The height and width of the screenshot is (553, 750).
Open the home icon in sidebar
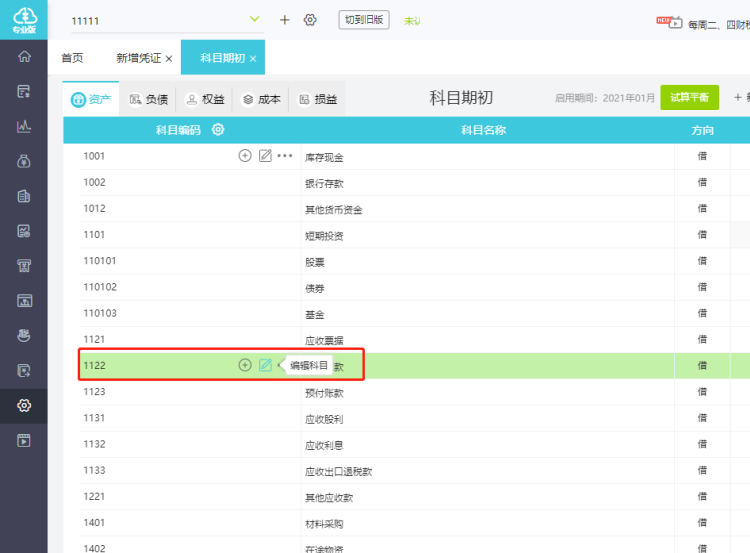pos(24,56)
